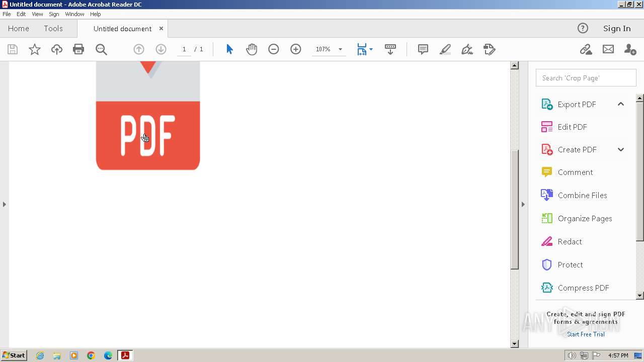The image size is (644, 362).
Task: Open the zoom level dropdown
Action: [x=340, y=49]
